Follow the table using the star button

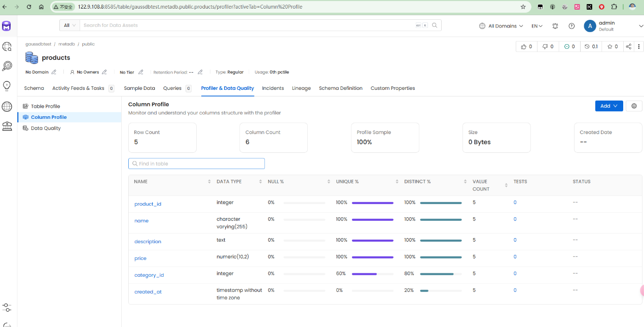point(613,47)
